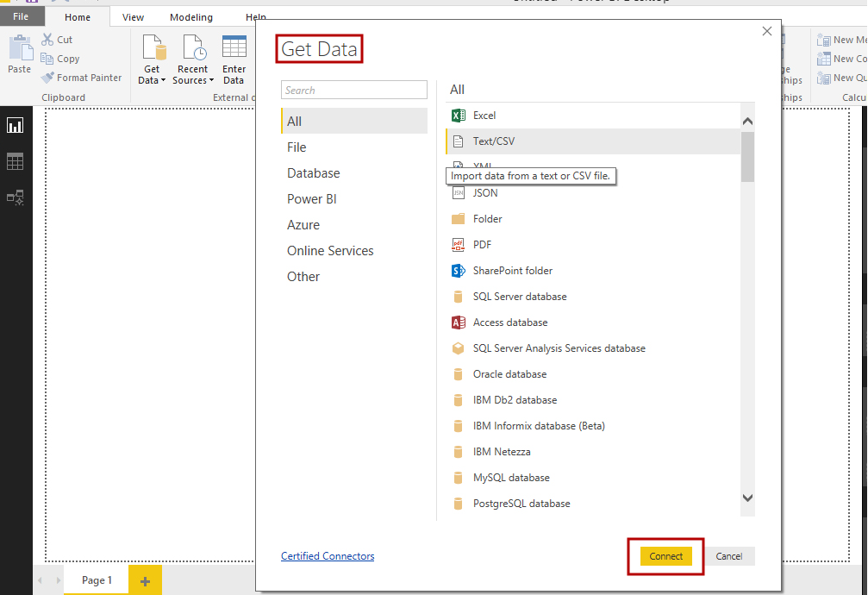868x595 pixels.
Task: Open the Relationships model view icon
Action: click(x=15, y=197)
